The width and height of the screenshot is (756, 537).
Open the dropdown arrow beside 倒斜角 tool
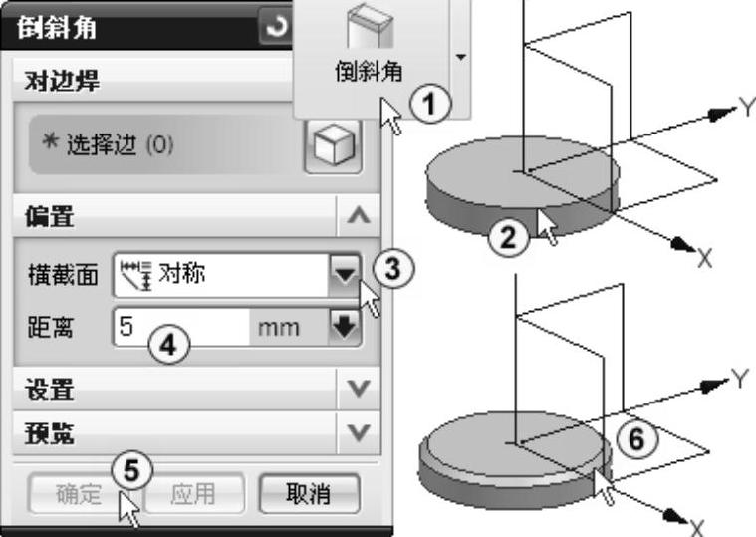(461, 57)
